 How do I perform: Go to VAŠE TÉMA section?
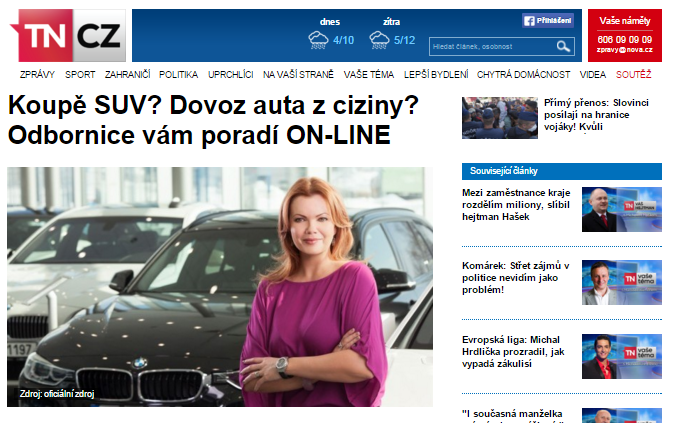[x=369, y=75]
